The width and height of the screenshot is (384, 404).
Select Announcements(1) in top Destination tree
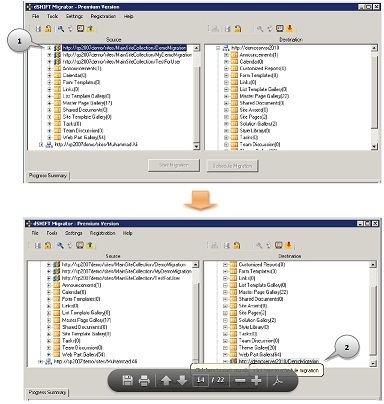[259, 55]
